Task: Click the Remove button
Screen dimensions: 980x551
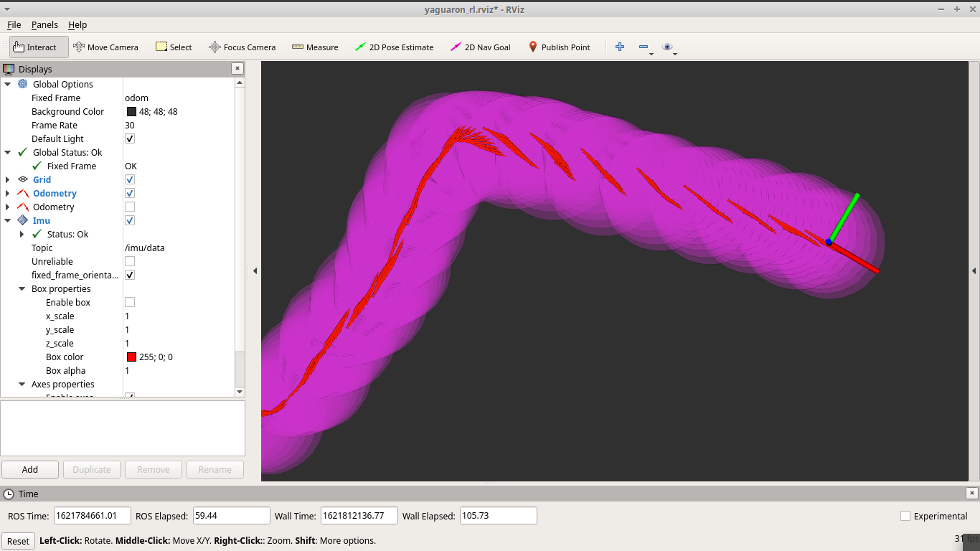Action: [154, 469]
